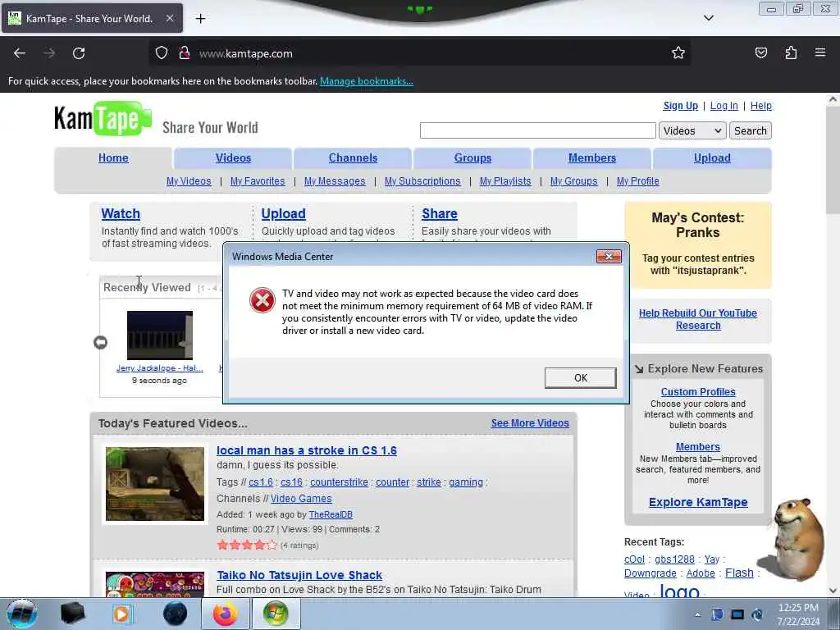
Task: Click OK in the Windows Media Center dialog
Action: pos(581,377)
